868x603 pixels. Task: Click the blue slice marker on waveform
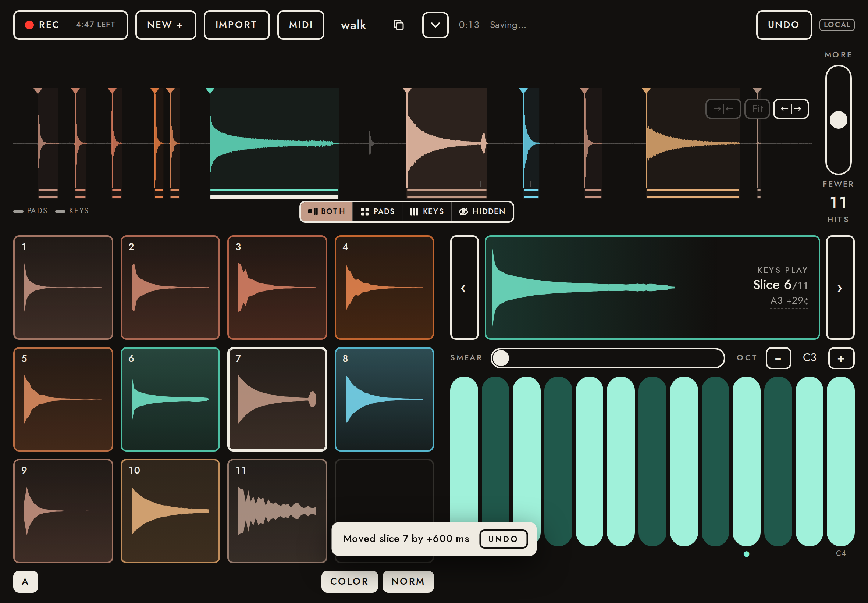click(x=523, y=91)
